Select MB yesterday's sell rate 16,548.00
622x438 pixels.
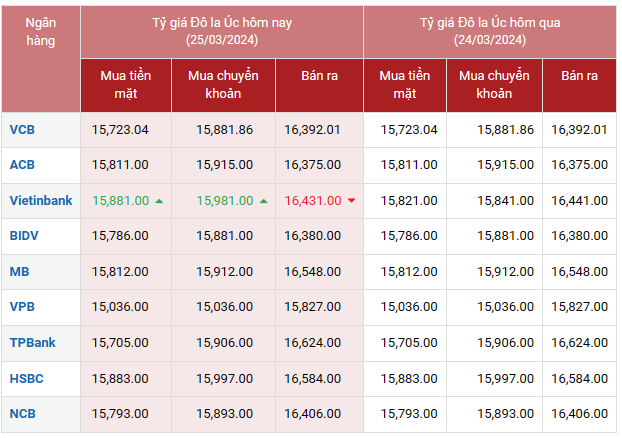click(x=580, y=272)
